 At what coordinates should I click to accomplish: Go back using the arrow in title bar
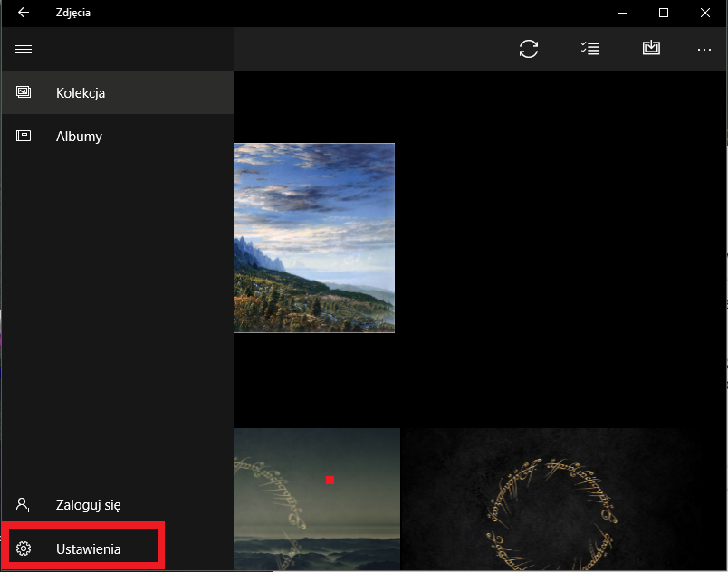point(24,13)
